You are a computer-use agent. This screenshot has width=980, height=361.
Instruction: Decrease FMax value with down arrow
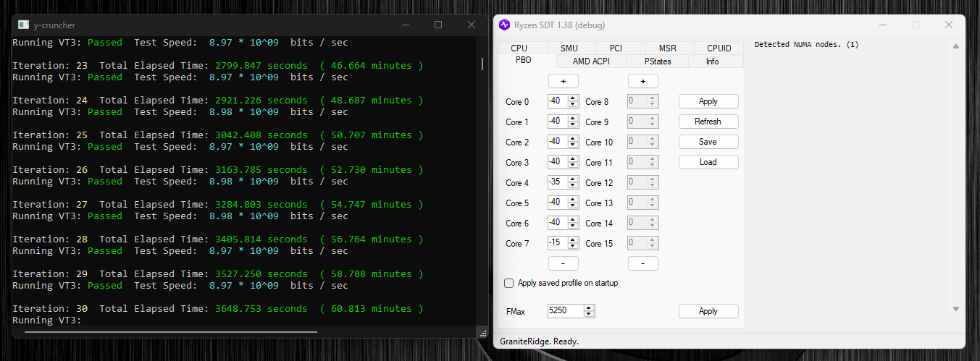tap(589, 314)
